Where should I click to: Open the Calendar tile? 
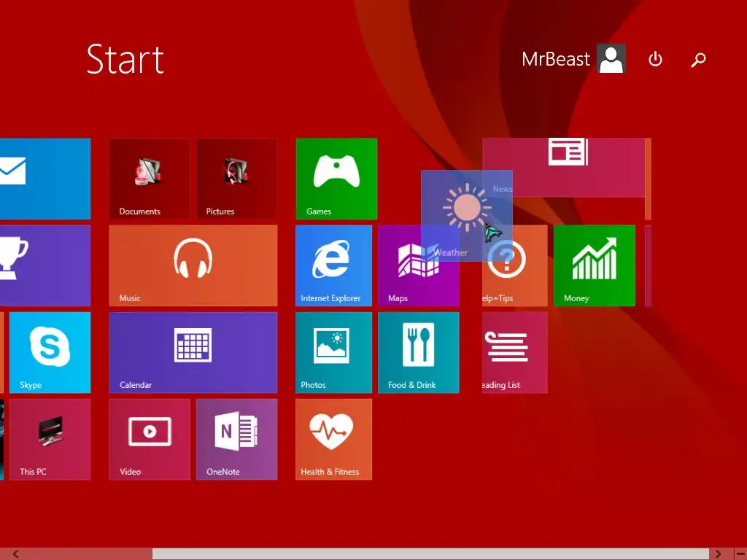193,352
